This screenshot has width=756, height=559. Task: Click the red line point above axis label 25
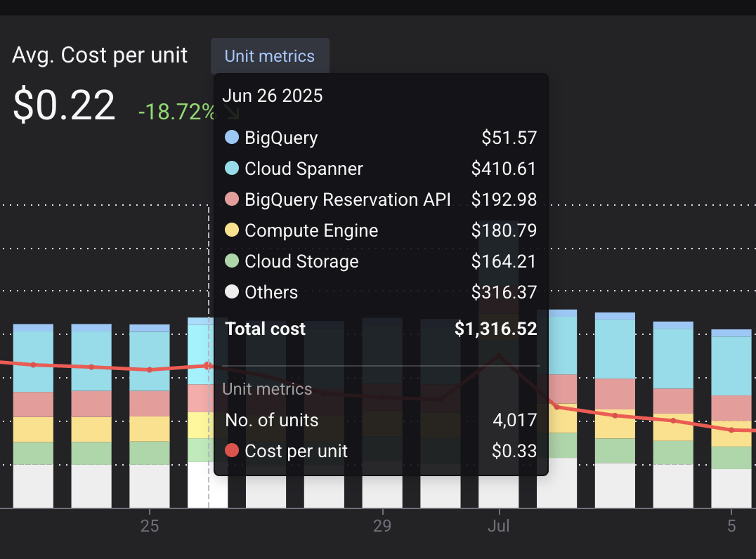point(150,370)
